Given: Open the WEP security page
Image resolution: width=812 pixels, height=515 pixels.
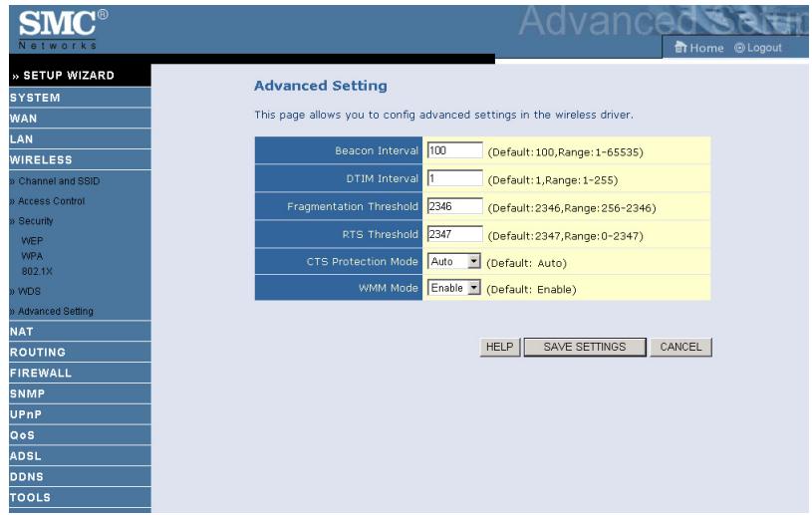Looking at the screenshot, I should [32, 241].
